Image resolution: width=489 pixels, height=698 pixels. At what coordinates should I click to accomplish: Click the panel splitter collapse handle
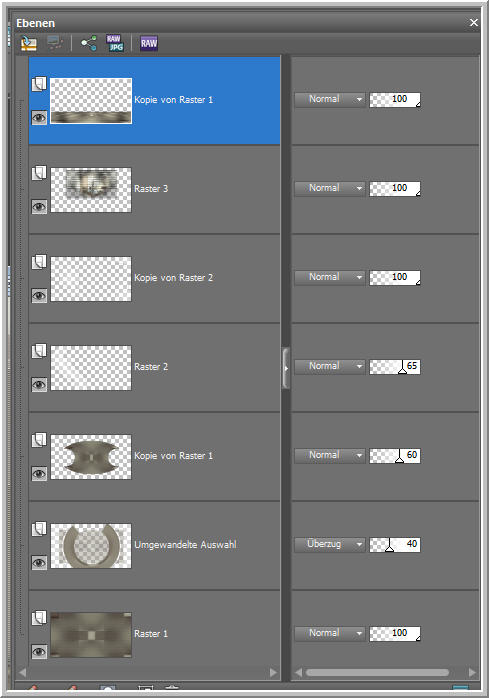pyautogui.click(x=286, y=368)
